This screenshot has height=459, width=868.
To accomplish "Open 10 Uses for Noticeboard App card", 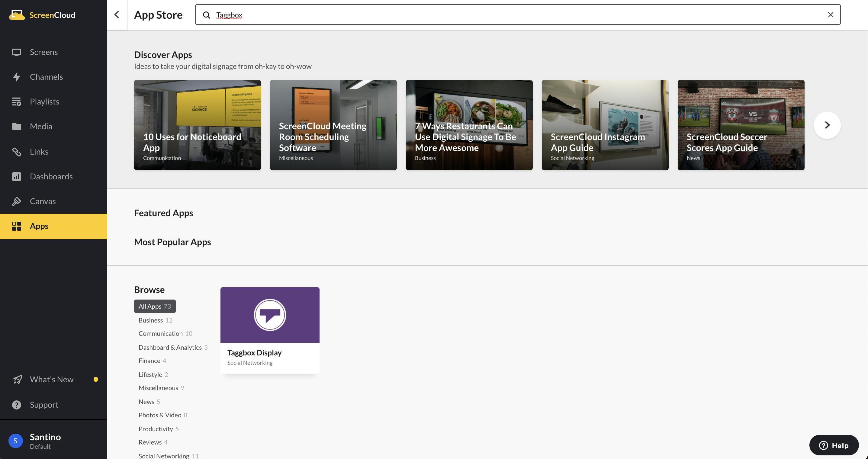I will (x=198, y=125).
